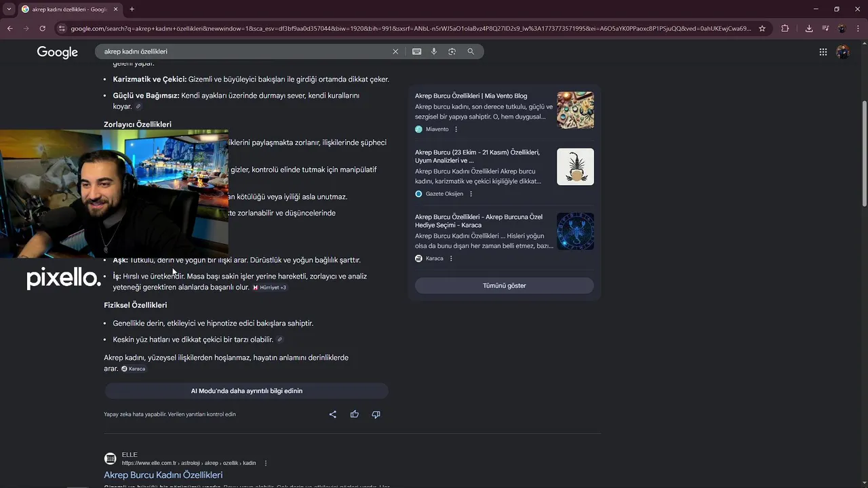The image size is (868, 488).
Task: Share the AI overview answer
Action: pyautogui.click(x=332, y=414)
